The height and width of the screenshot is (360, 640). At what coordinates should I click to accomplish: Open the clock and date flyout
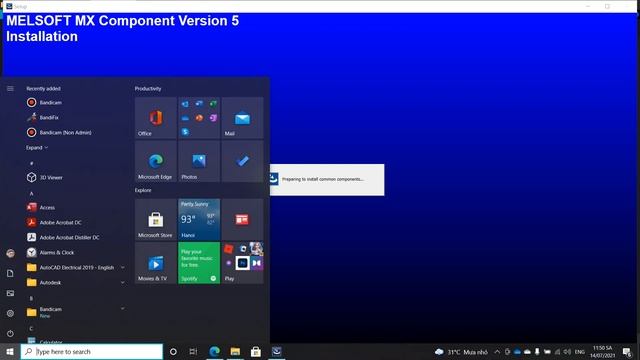pos(602,352)
